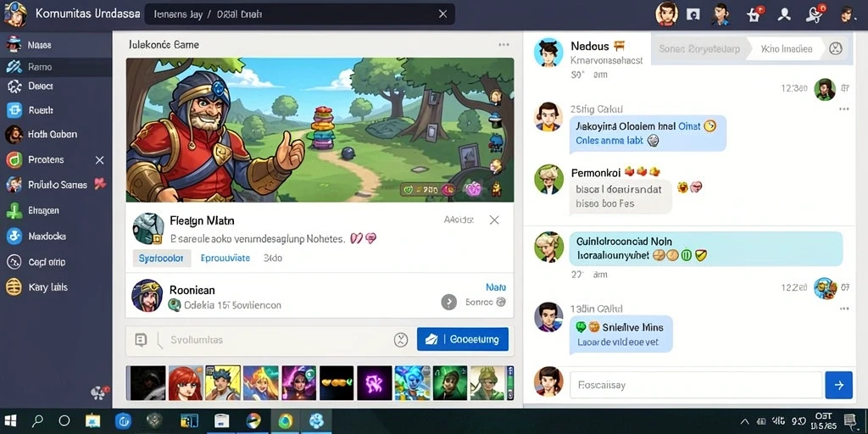
Task: Open the Prcotens sidebar item icon
Action: [x=14, y=160]
